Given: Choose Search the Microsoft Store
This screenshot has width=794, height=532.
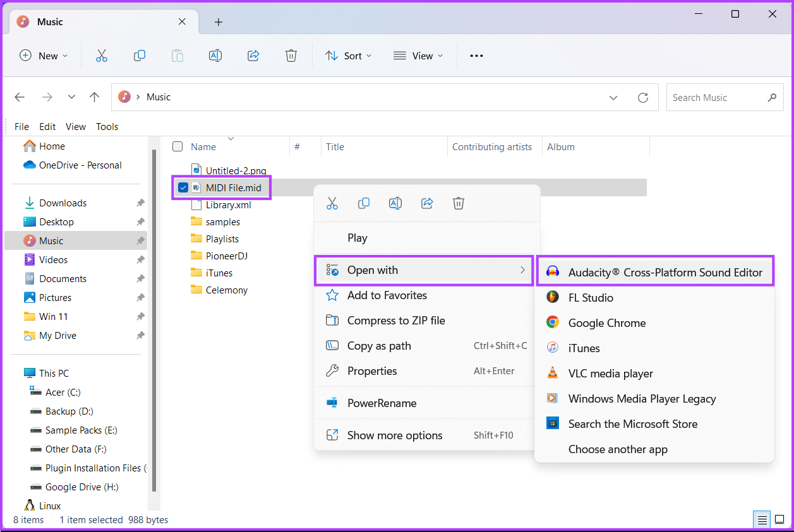Looking at the screenshot, I should pos(654,424).
